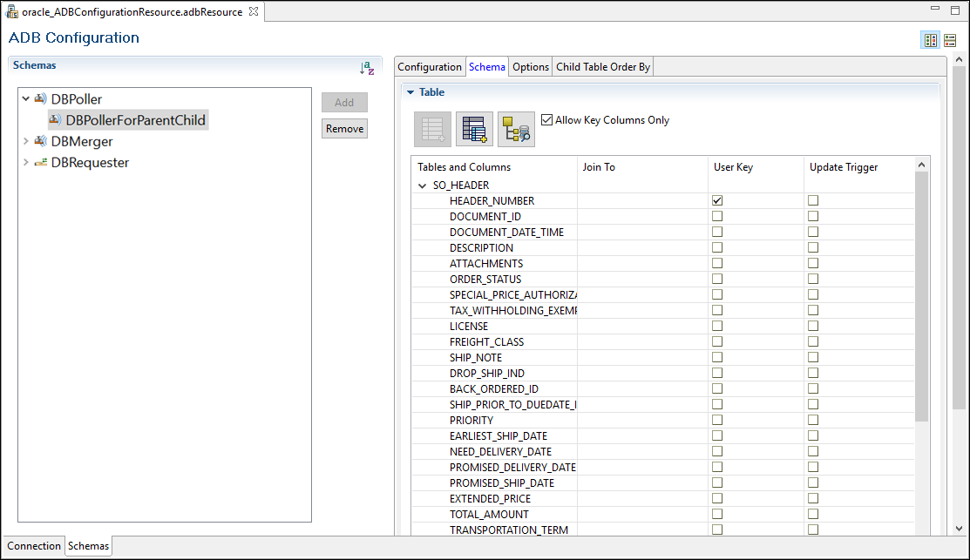Click the browse database hierarchy icon
The image size is (970, 560).
pyautogui.click(x=516, y=129)
